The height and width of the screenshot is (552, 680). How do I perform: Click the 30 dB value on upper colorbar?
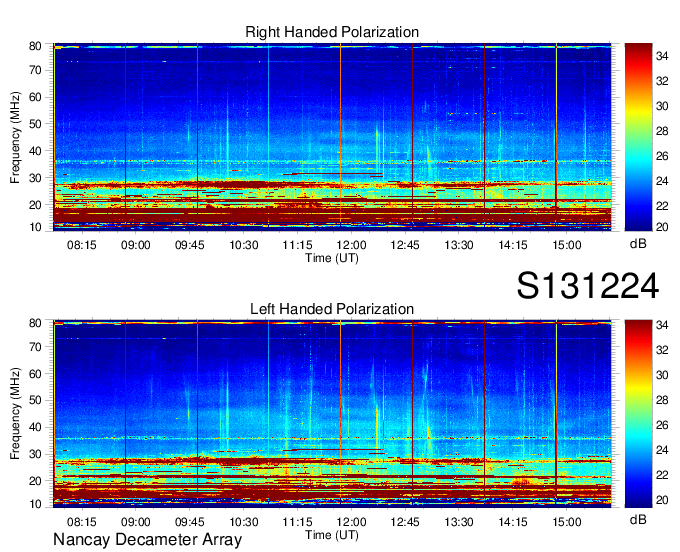(x=662, y=106)
